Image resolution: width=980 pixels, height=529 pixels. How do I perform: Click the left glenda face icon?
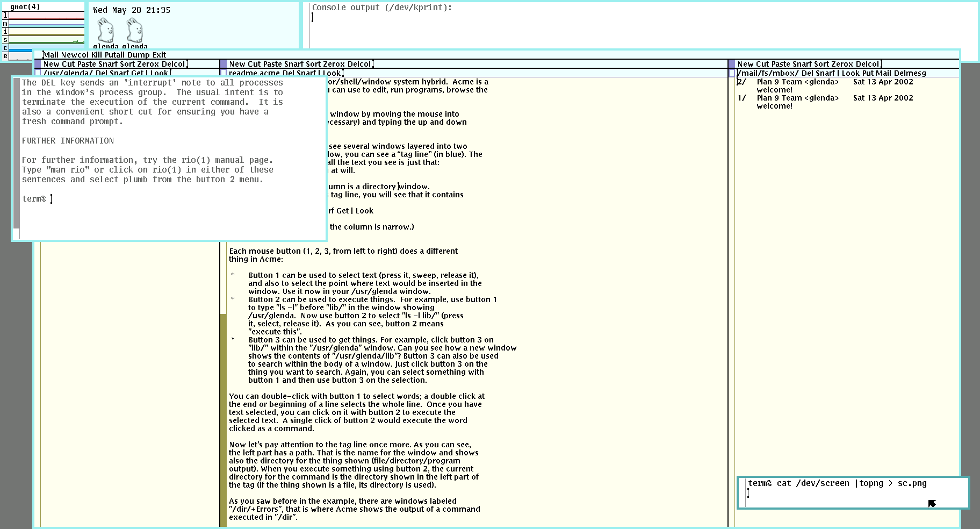(106, 30)
